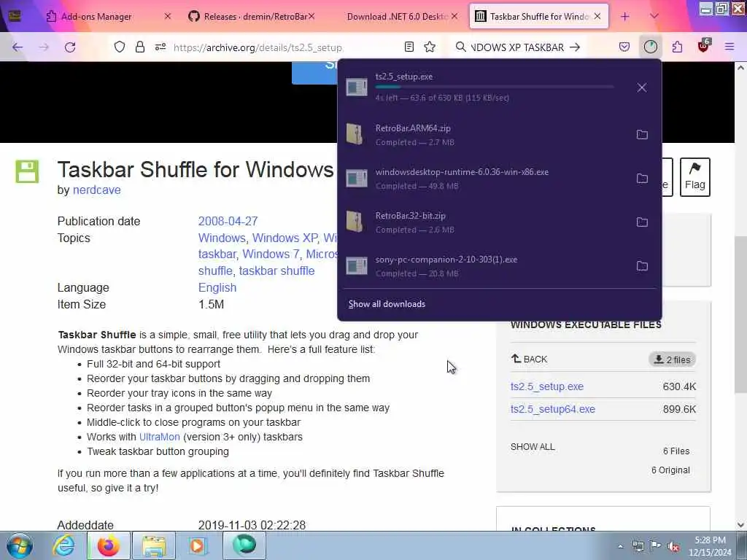Click the English language link
The height and width of the screenshot is (560, 747).
(x=217, y=287)
